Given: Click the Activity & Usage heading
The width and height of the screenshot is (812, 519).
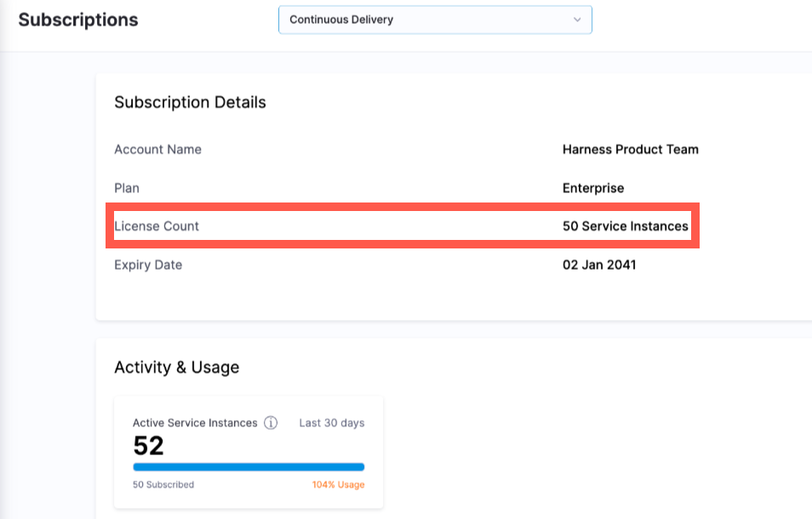Looking at the screenshot, I should point(176,368).
